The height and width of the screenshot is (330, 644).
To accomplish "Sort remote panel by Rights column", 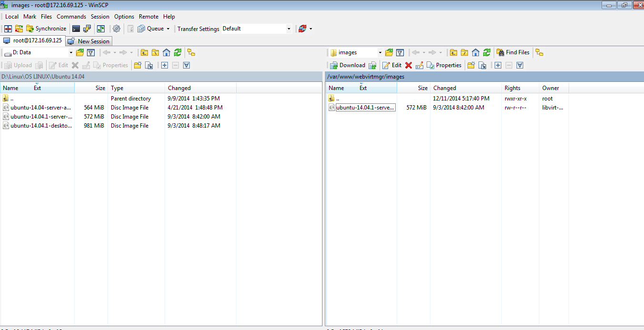I will (520, 88).
